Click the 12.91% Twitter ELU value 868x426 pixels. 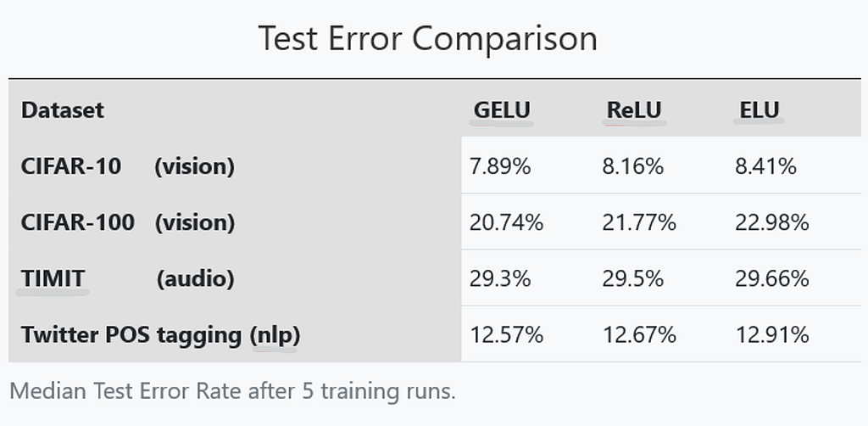point(772,334)
